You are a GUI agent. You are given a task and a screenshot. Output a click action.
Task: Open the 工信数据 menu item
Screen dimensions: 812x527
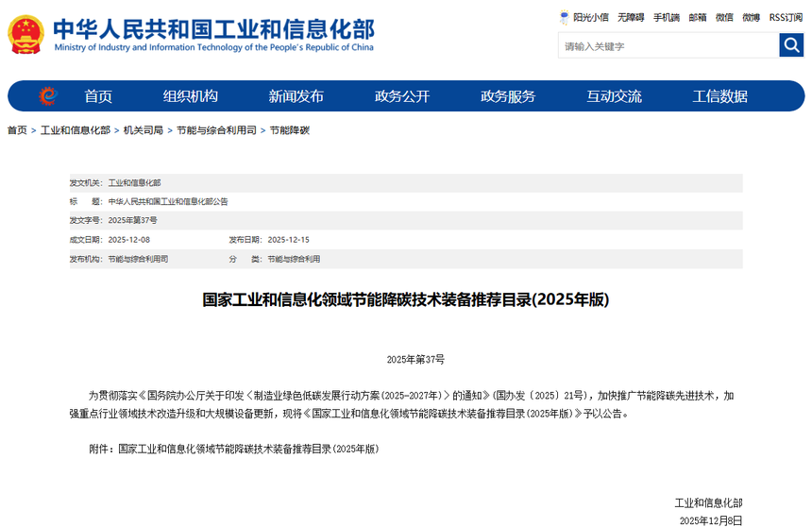(719, 96)
